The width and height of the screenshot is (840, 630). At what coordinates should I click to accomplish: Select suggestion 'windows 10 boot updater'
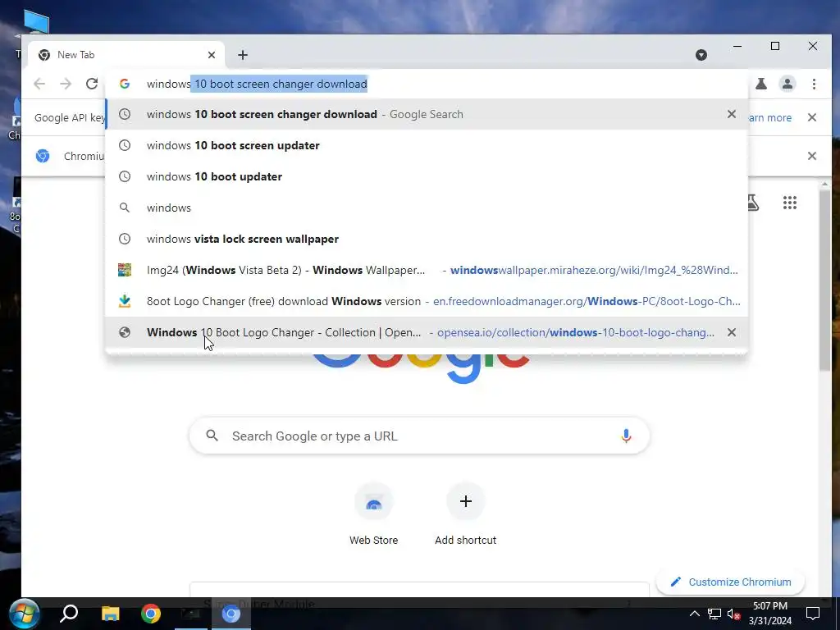tap(427, 176)
